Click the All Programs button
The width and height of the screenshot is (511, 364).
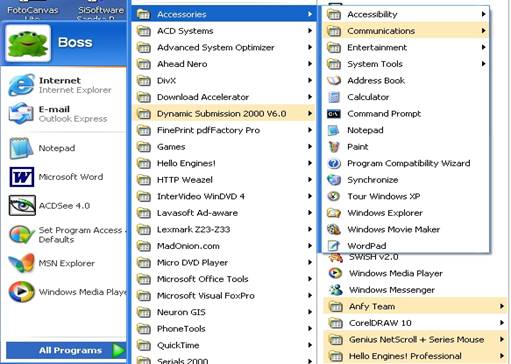pos(66,350)
